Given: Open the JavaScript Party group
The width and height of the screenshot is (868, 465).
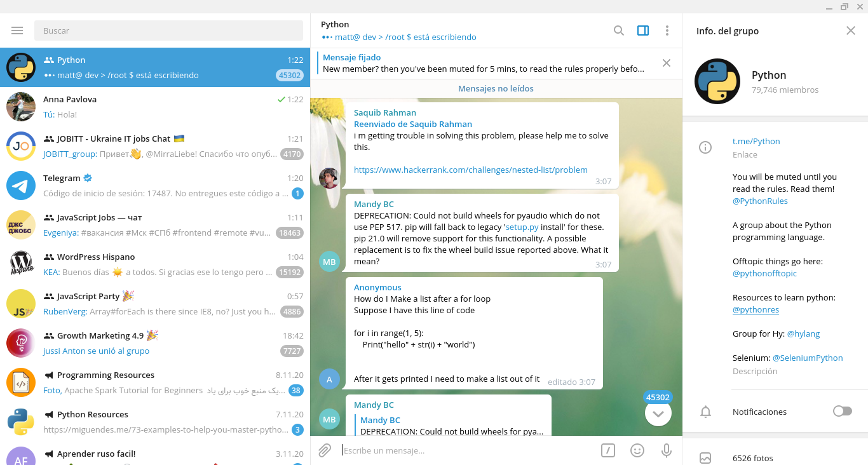Looking at the screenshot, I should coord(155,304).
